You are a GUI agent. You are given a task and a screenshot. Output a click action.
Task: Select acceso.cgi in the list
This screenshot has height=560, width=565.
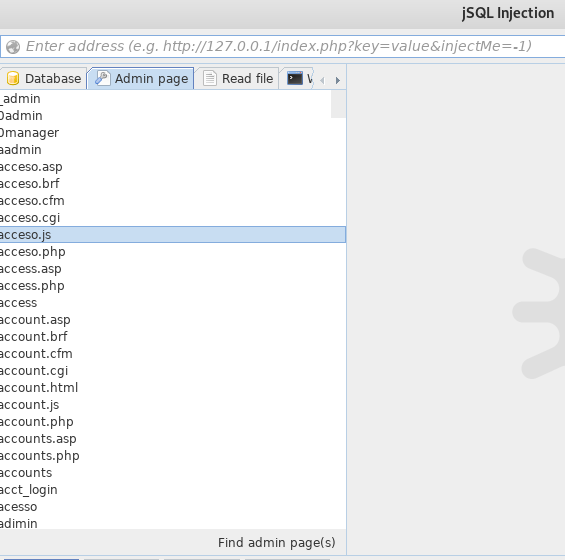point(173,218)
